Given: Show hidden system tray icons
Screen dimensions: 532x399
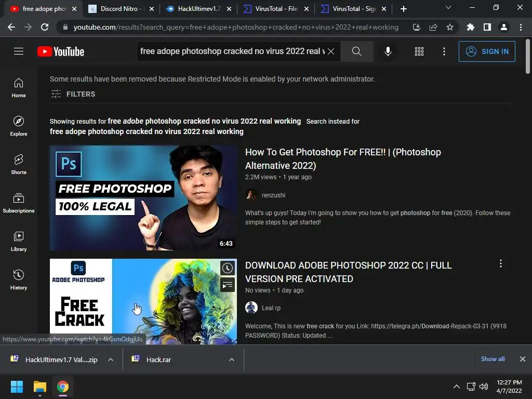Looking at the screenshot, I should (457, 387).
